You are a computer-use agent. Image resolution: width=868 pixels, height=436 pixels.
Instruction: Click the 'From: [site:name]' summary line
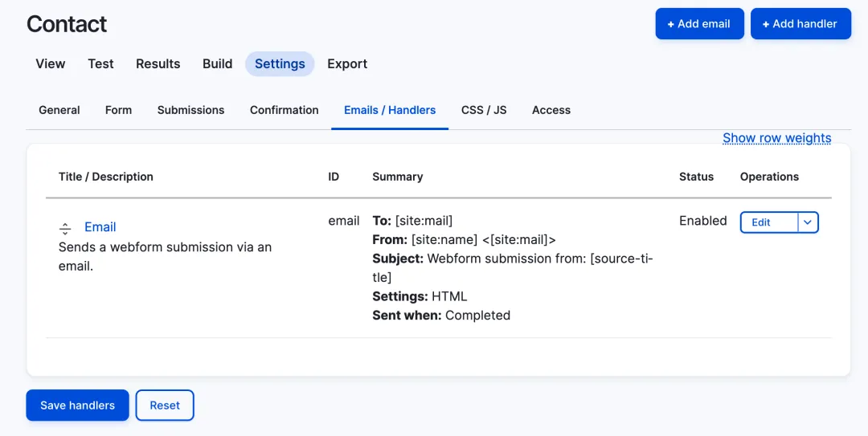pyautogui.click(x=464, y=239)
